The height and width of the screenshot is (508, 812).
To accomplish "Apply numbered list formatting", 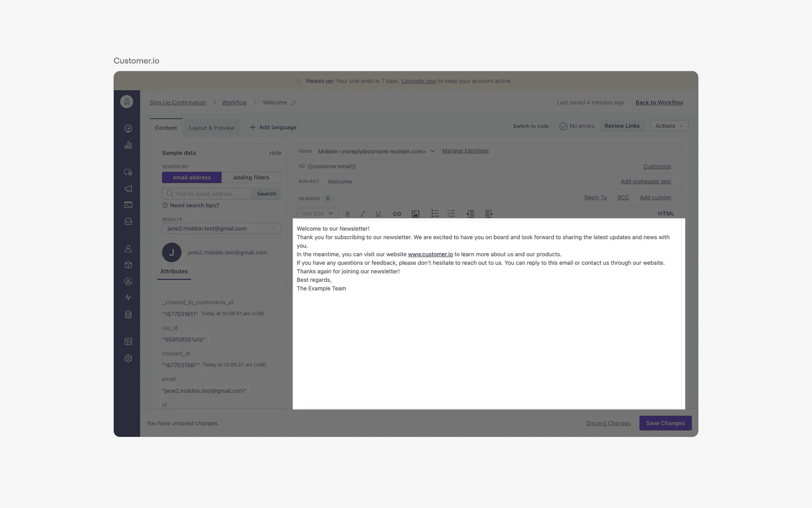I will pos(451,214).
